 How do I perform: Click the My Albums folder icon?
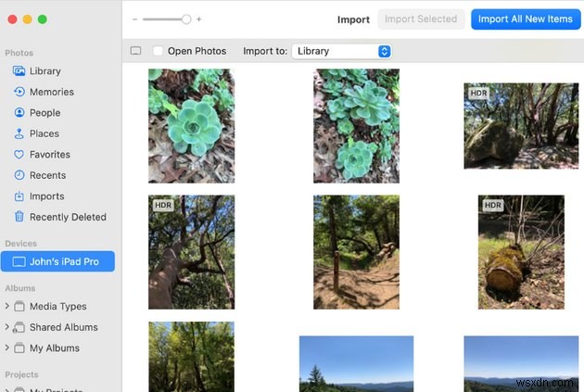pos(19,348)
